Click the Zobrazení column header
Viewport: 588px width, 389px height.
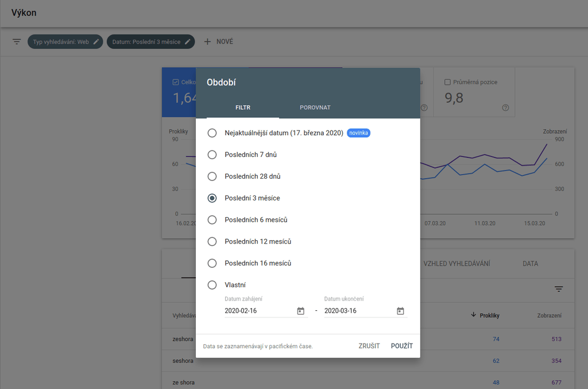tap(549, 315)
